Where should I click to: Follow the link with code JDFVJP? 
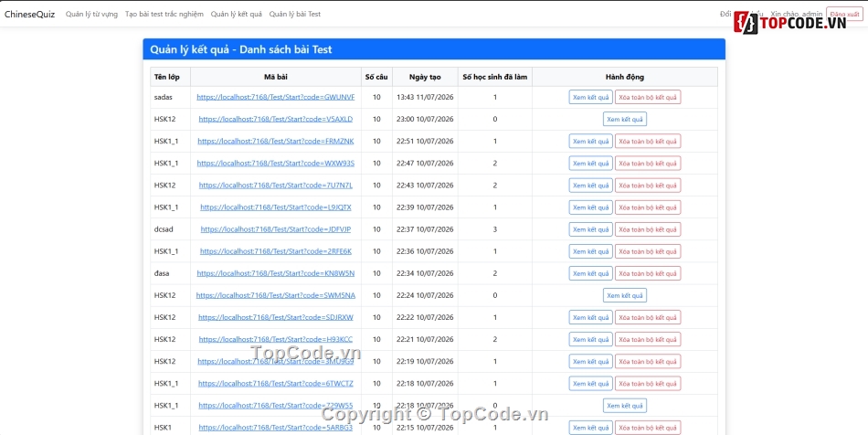[x=276, y=229]
